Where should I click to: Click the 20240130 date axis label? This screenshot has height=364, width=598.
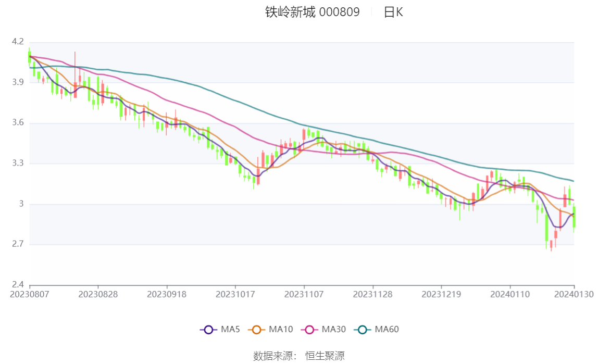tap(574, 295)
